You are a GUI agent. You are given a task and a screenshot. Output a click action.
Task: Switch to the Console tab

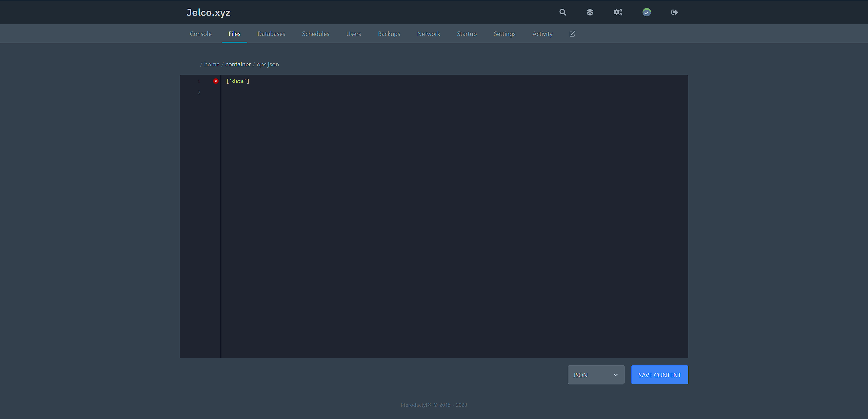coord(201,34)
